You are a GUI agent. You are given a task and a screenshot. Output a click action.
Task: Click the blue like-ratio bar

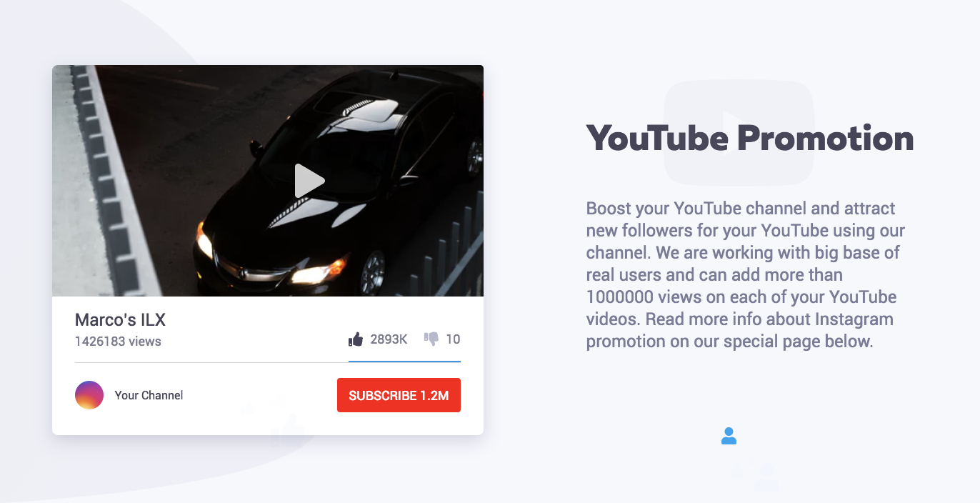[x=404, y=362]
